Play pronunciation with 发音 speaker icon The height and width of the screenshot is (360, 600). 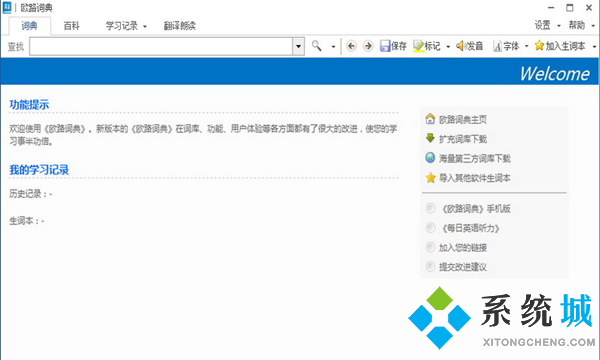(460, 46)
